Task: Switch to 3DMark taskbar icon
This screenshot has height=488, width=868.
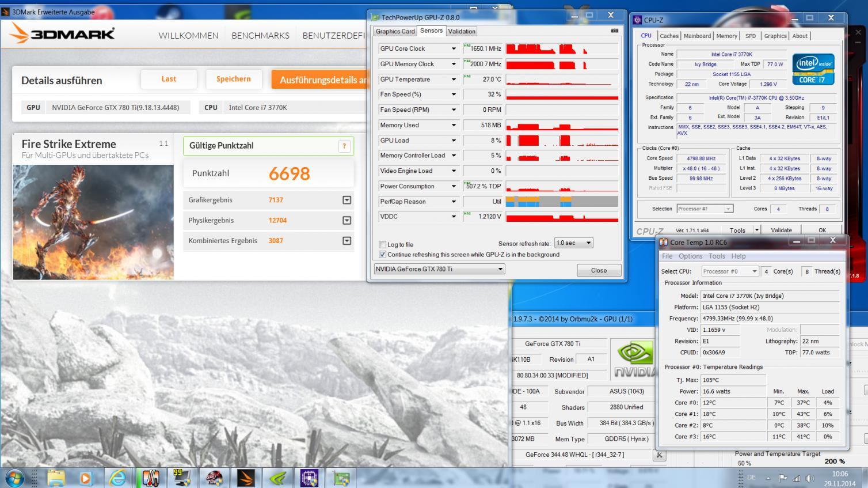Action: pos(246,478)
